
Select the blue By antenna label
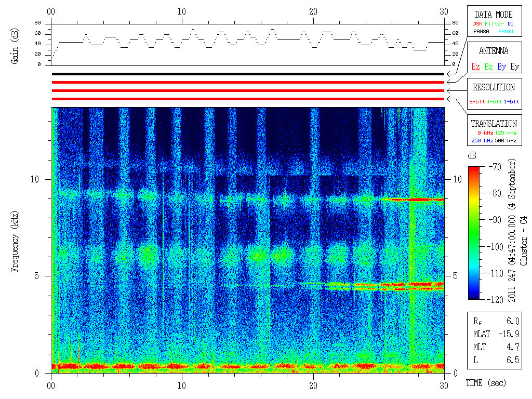pyautogui.click(x=501, y=66)
